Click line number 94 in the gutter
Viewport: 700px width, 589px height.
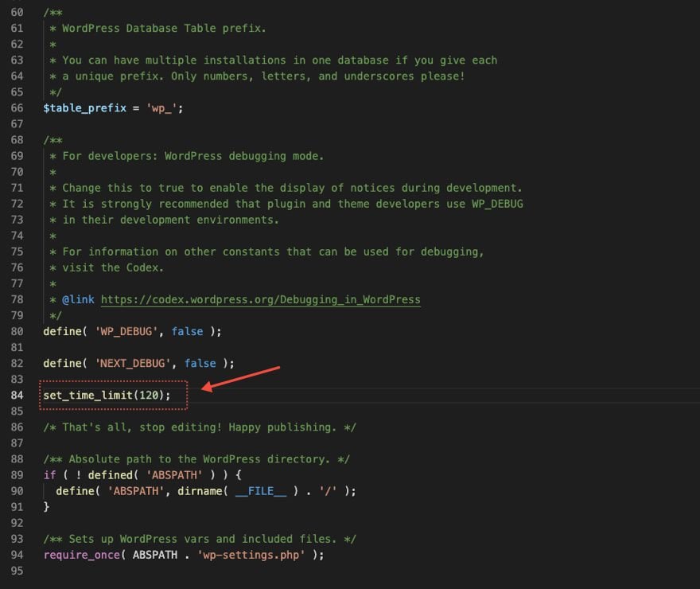[18, 555]
